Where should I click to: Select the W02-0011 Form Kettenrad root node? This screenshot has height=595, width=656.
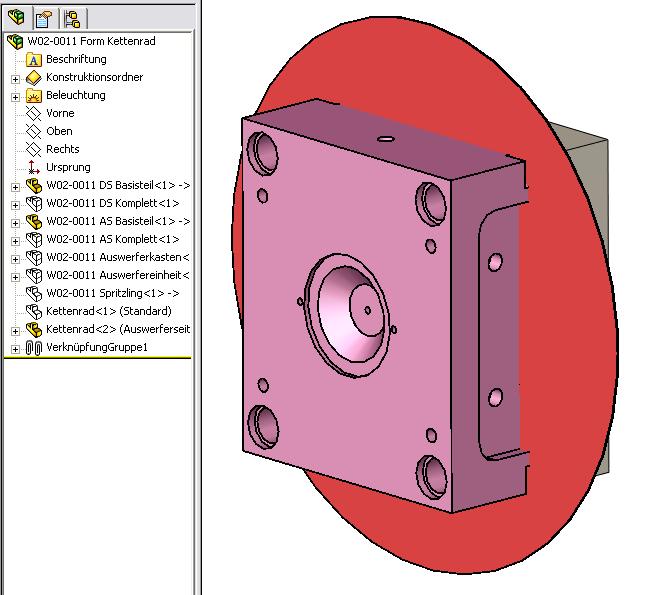click(x=91, y=41)
